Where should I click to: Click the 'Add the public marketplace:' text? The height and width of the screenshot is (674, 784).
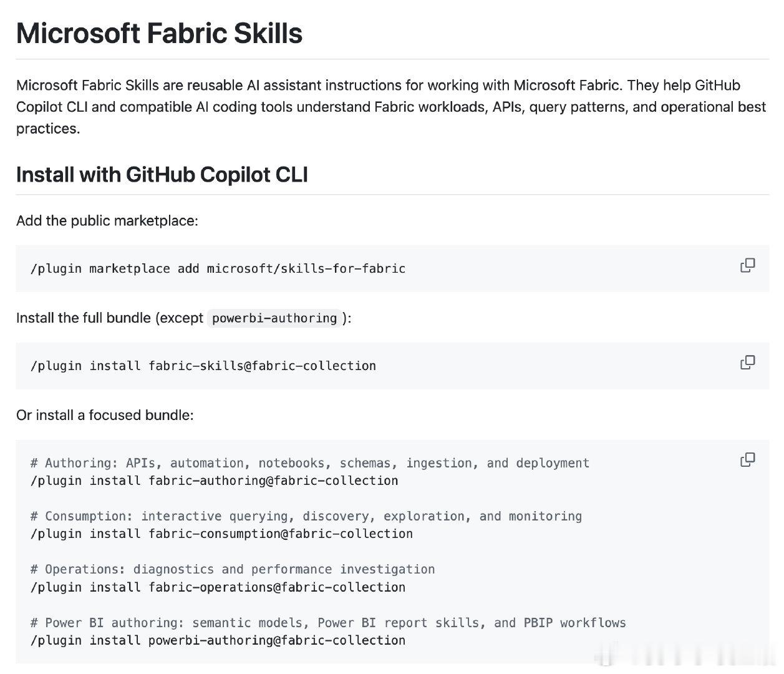[x=107, y=221]
